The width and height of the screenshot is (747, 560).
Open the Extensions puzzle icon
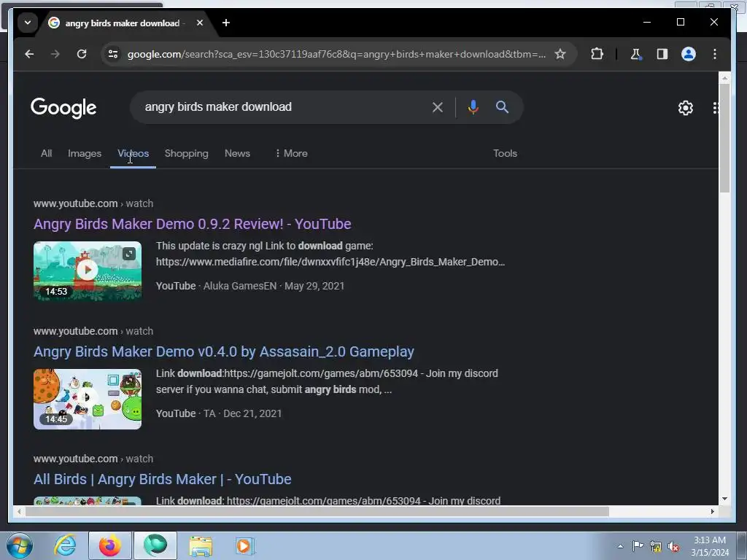(x=597, y=54)
